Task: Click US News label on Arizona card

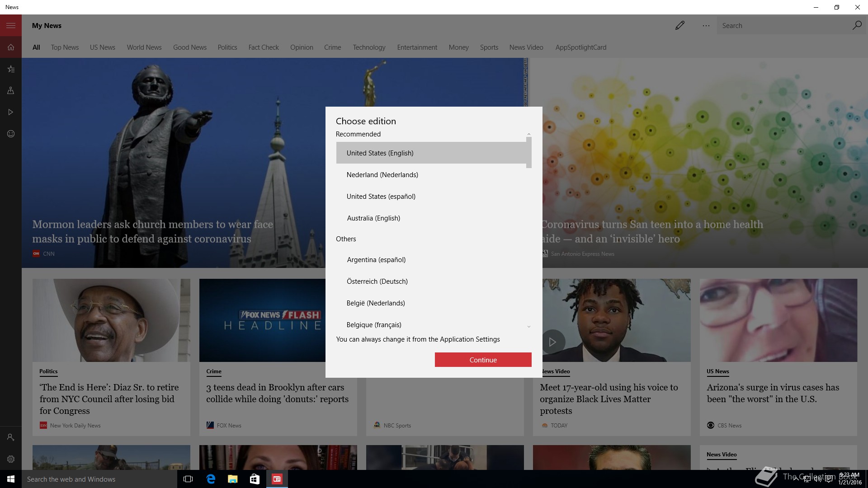Action: pos(718,371)
